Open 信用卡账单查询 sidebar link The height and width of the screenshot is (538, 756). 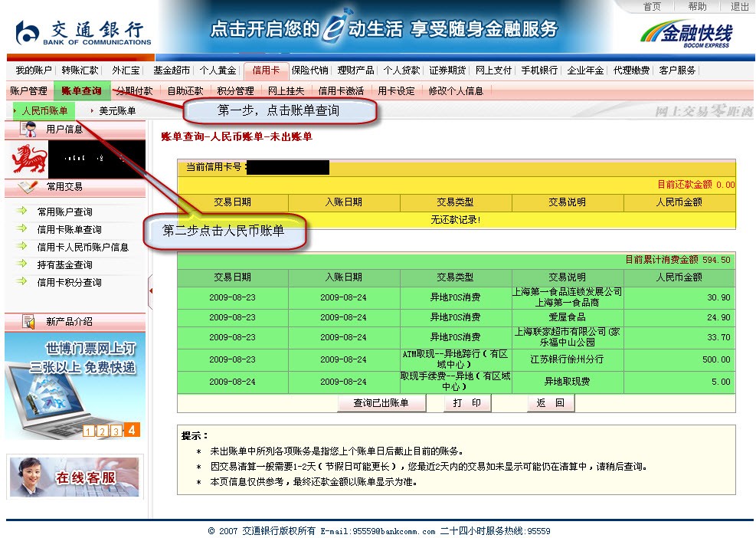pos(70,230)
